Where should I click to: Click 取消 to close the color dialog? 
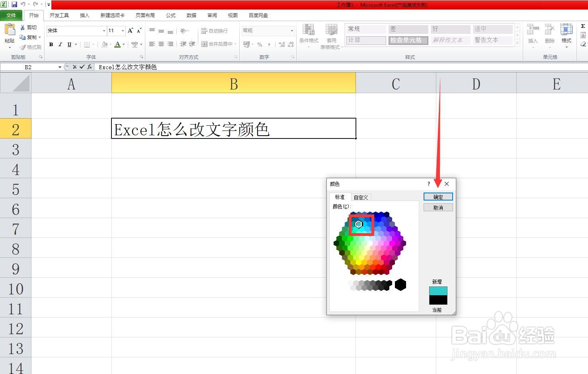(438, 207)
